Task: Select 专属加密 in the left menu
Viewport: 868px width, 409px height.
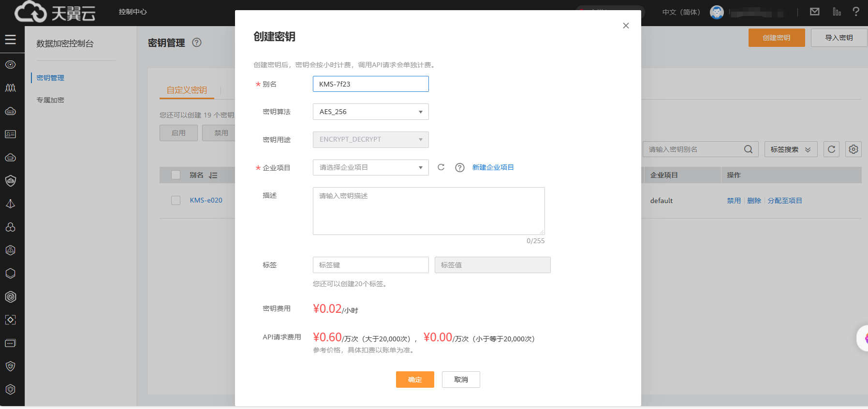Action: pyautogui.click(x=50, y=100)
